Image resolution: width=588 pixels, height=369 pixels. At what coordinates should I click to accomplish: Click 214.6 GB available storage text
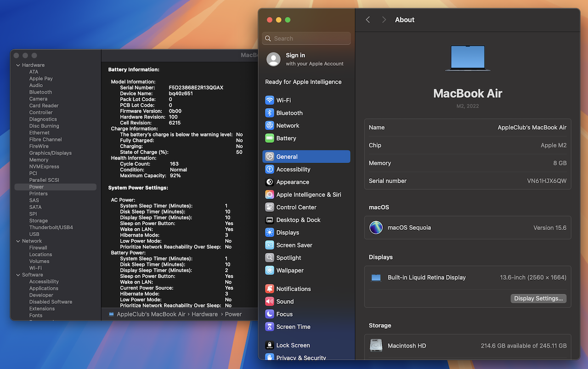tap(524, 346)
